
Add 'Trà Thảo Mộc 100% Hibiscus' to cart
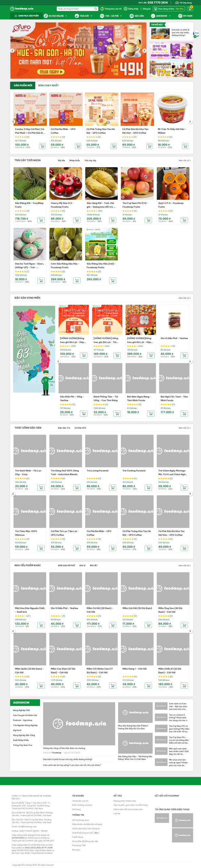[x=41, y=548]
